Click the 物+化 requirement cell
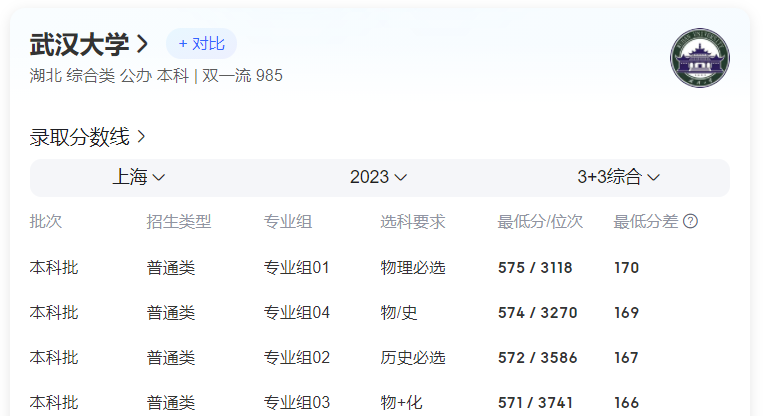The height and width of the screenshot is (416, 769). [401, 403]
